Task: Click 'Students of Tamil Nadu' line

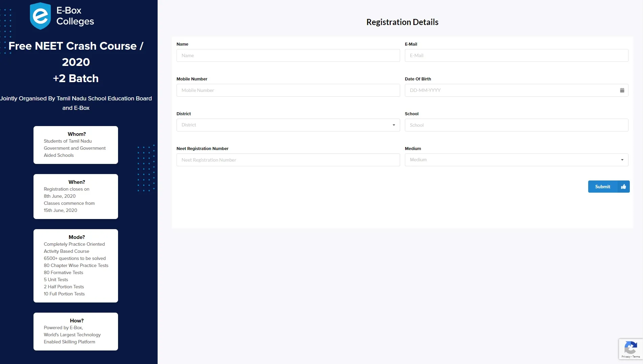Action: pos(68,141)
